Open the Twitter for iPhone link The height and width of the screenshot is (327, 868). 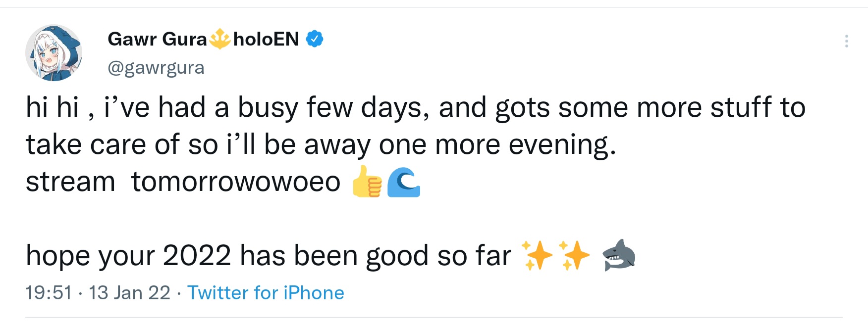[x=266, y=293]
